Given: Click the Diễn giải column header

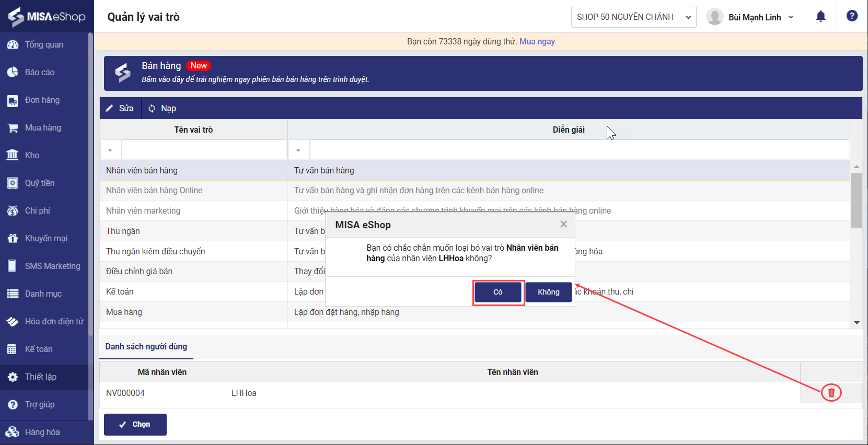Looking at the screenshot, I should [x=569, y=130].
